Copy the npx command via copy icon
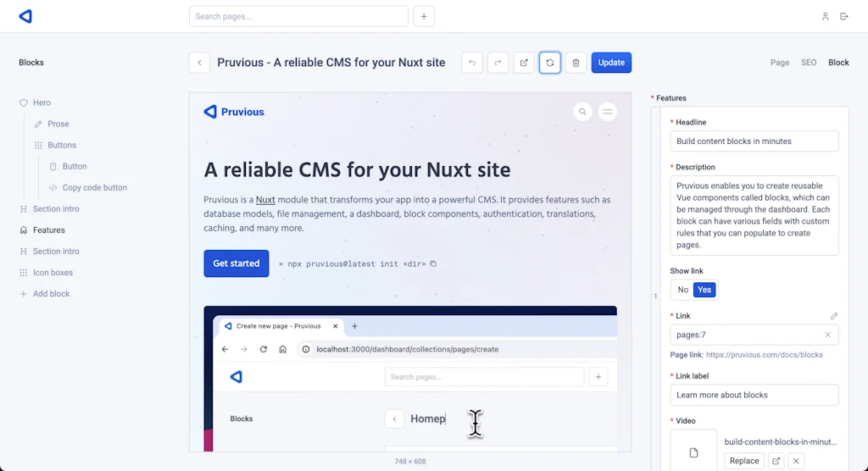This screenshot has height=471, width=868. coord(433,264)
